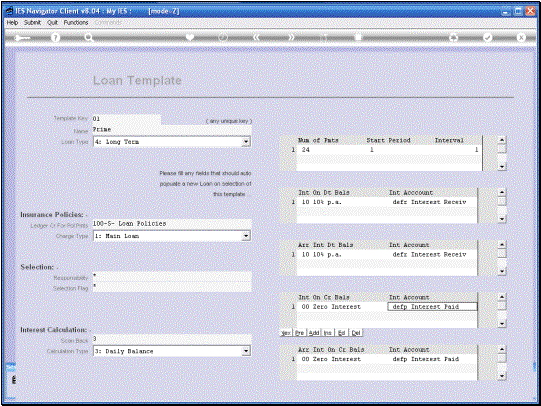Open the question mark help icon

coord(55,38)
